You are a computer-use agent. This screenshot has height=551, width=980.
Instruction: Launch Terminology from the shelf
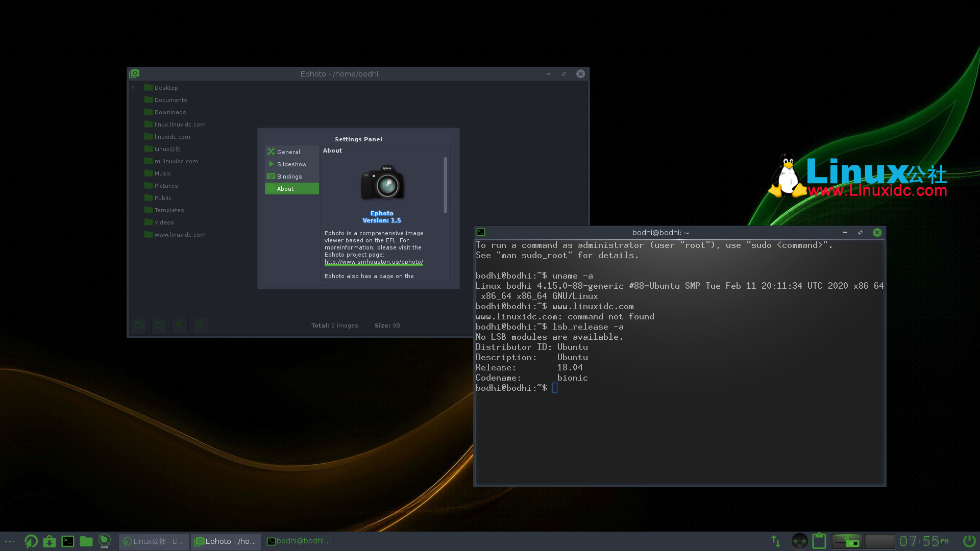tap(68, 541)
